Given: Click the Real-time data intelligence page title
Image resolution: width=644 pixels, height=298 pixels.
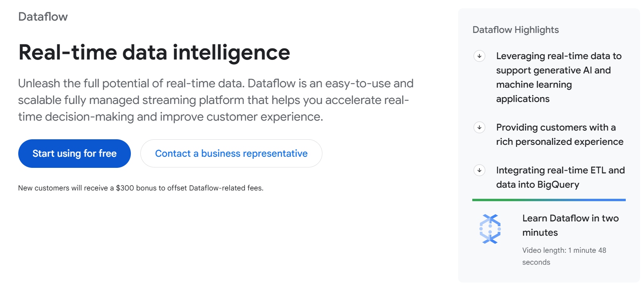Looking at the screenshot, I should [x=154, y=52].
